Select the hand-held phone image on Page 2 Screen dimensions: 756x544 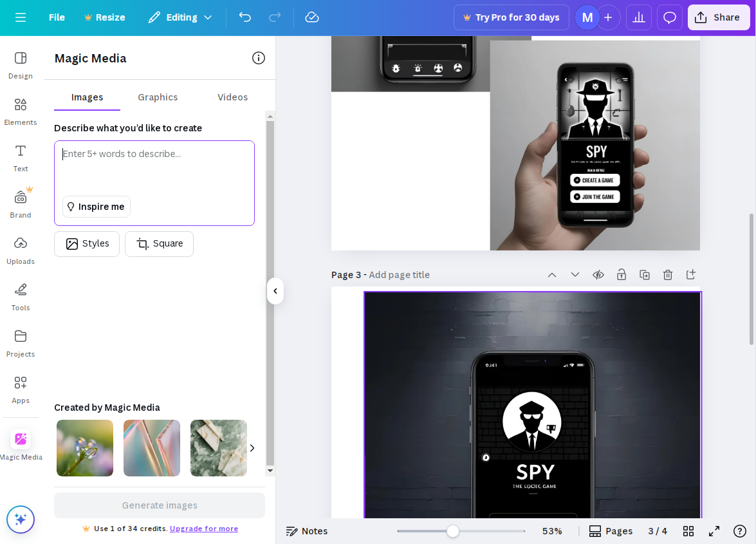pos(595,145)
